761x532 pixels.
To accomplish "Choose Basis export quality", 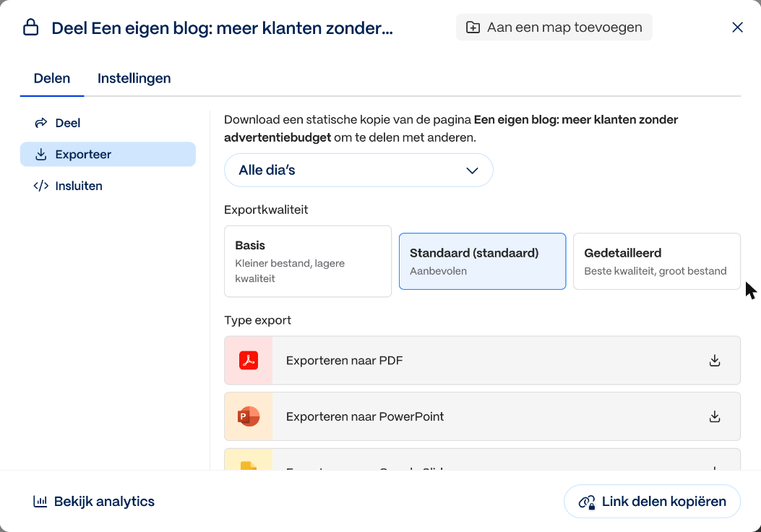I will coord(308,261).
